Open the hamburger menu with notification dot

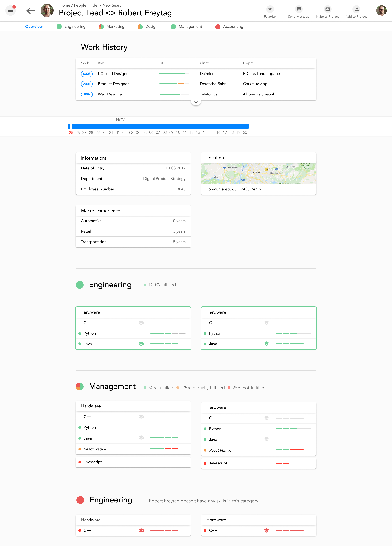(10, 10)
